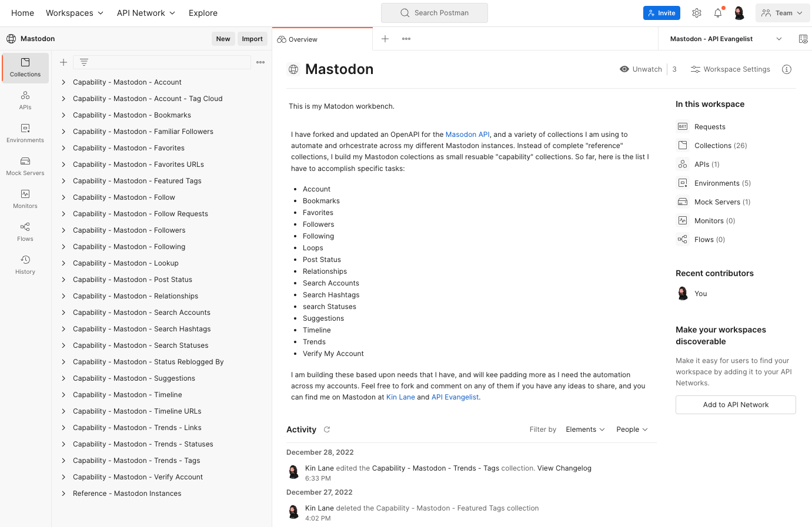812x527 pixels.
Task: Open the tab bar three-dot options menu
Action: pyautogui.click(x=406, y=39)
